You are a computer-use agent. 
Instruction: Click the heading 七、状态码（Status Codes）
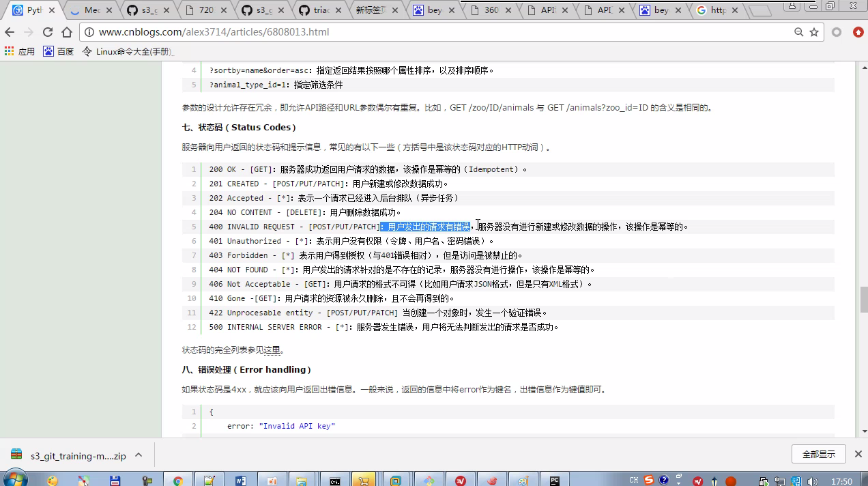(x=239, y=127)
